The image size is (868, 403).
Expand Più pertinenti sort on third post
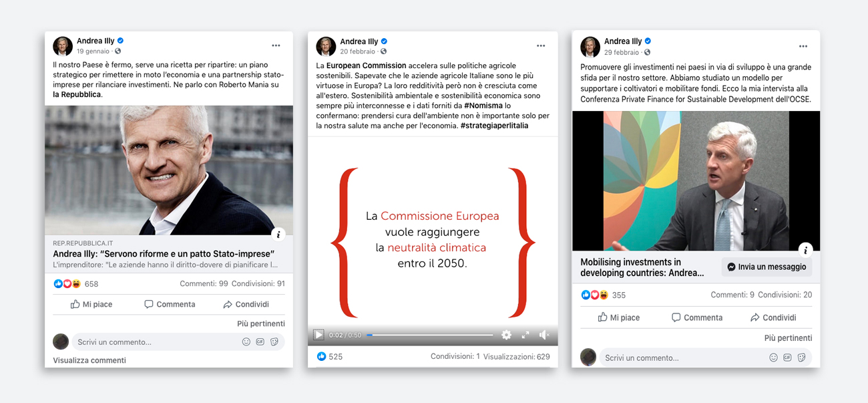coord(789,338)
